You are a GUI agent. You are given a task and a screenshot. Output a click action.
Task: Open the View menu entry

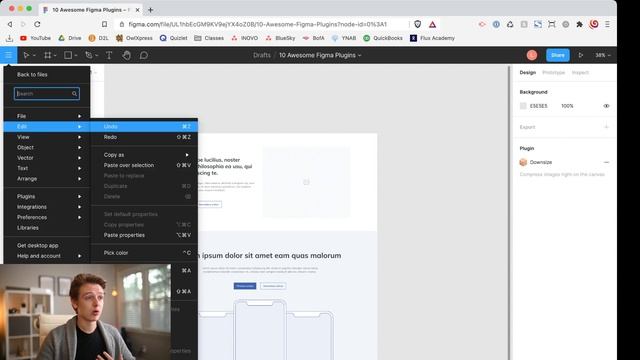point(47,137)
